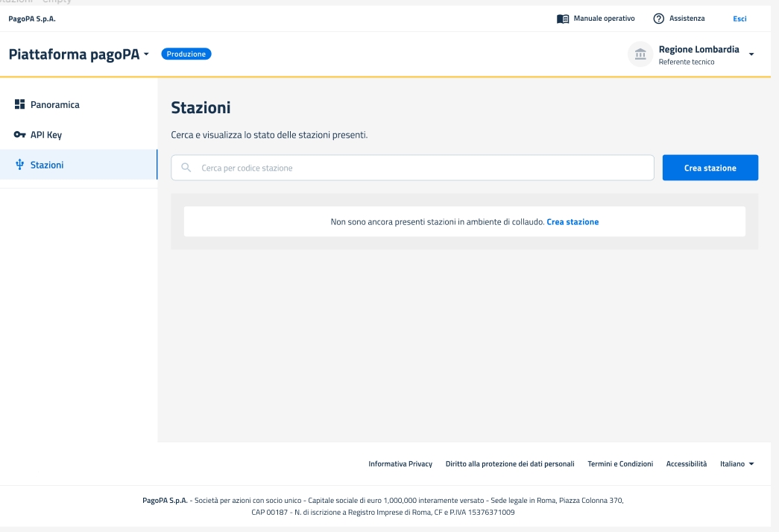Click the Panoramica dashboard icon

coord(20,105)
